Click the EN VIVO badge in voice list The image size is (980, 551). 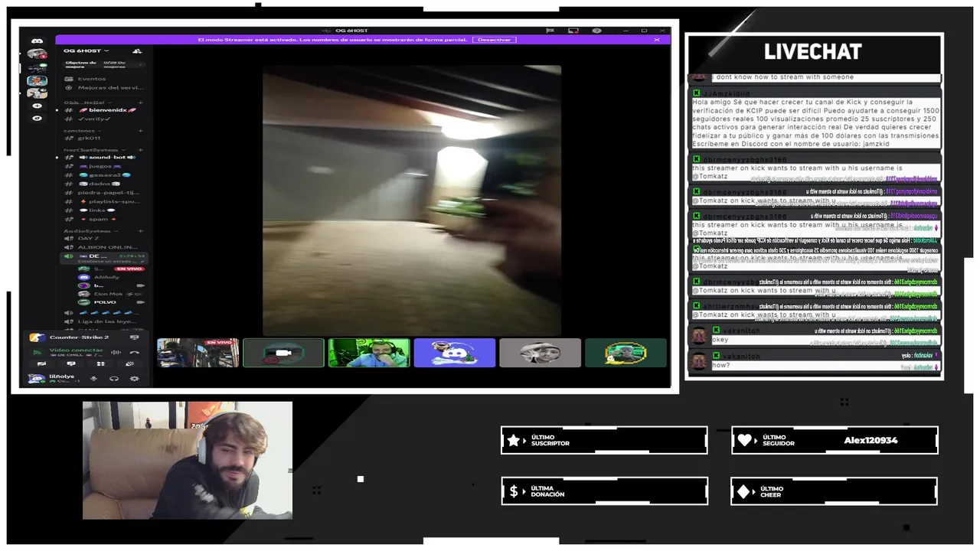pyautogui.click(x=129, y=269)
